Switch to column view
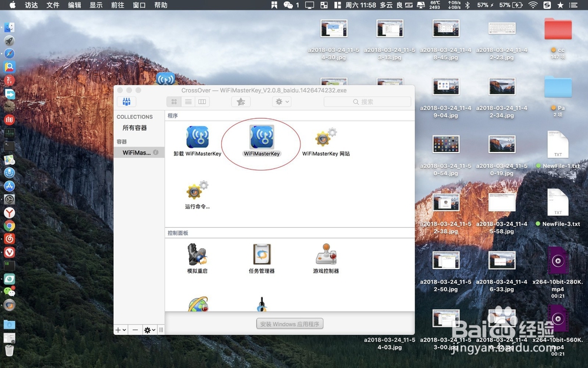Viewport: 588px width, 368px height. 202,102
